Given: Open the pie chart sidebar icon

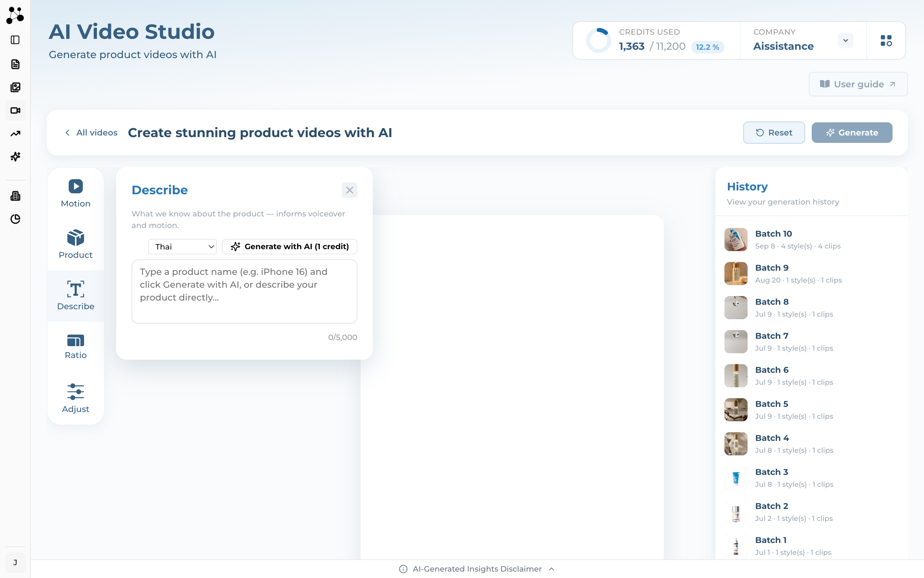Looking at the screenshot, I should 15,219.
